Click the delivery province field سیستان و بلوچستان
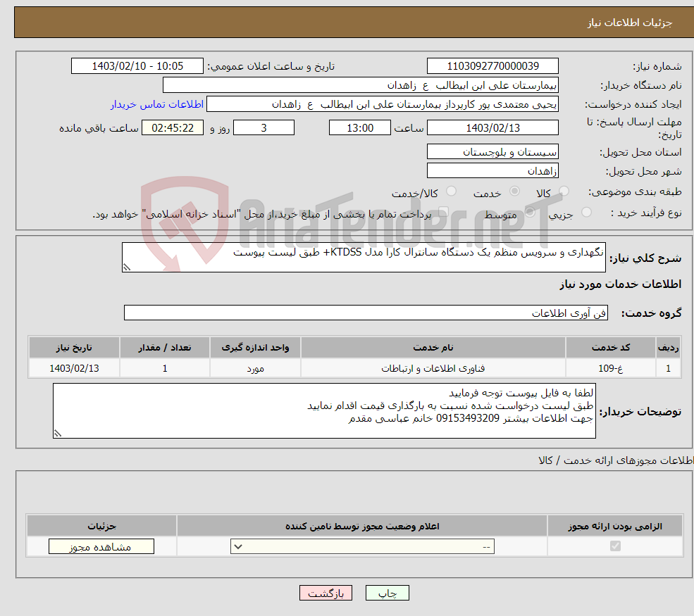The width and height of the screenshot is (694, 616). [492, 151]
